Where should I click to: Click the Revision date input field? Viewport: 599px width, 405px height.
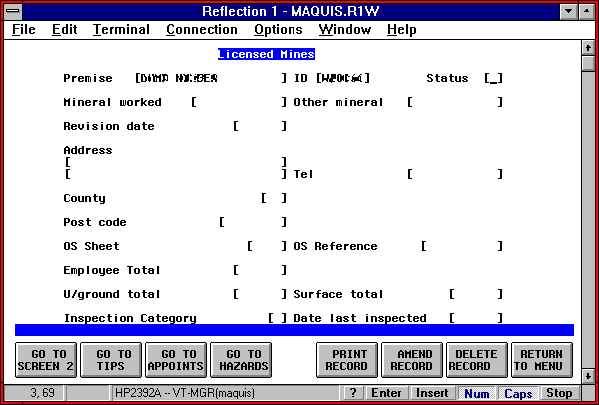[x=260, y=126]
